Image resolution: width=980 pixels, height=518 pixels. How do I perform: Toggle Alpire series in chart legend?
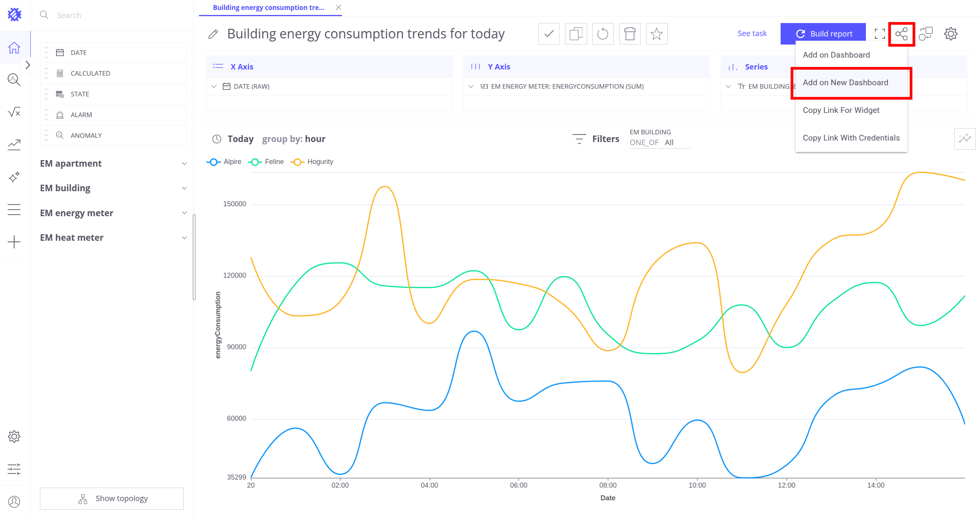(x=224, y=162)
